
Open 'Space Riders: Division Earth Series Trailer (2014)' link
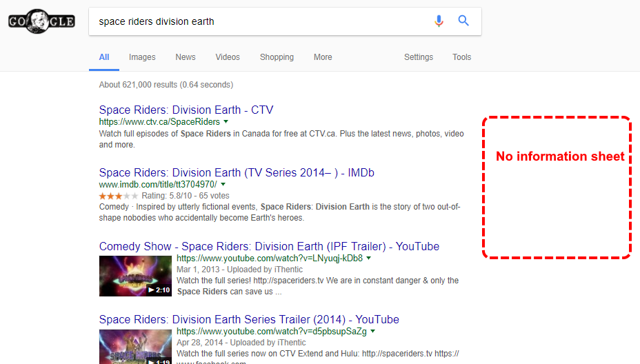pos(249,319)
